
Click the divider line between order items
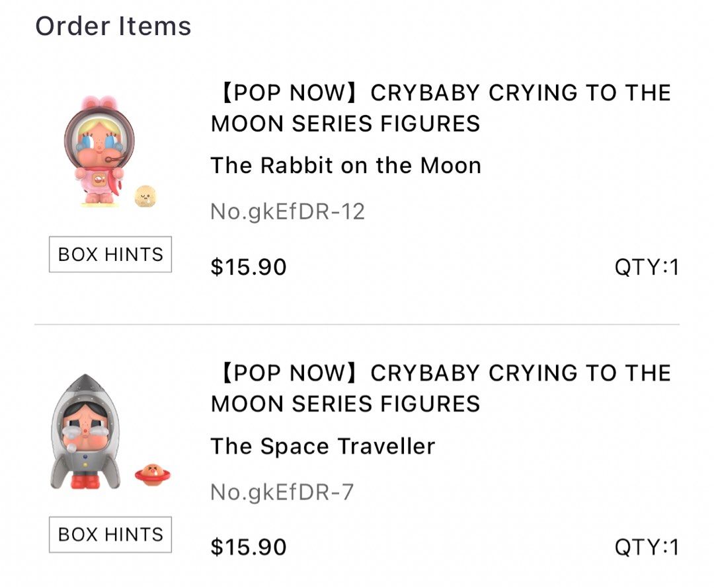[357, 323]
